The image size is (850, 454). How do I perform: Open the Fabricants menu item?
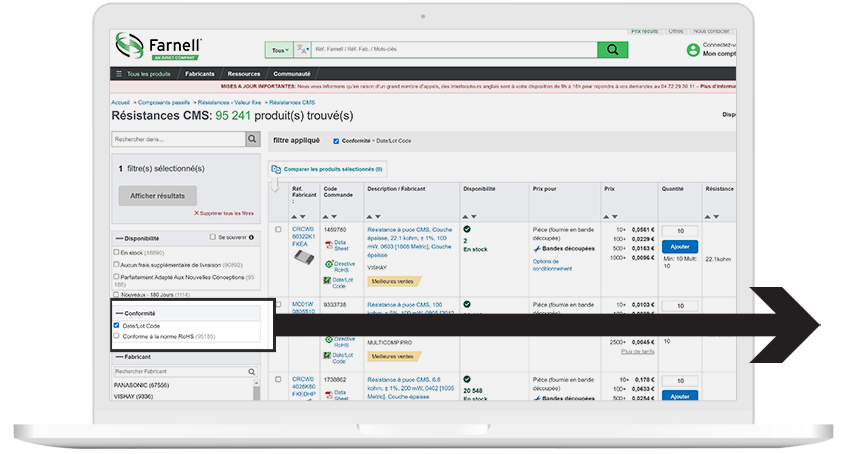click(199, 74)
